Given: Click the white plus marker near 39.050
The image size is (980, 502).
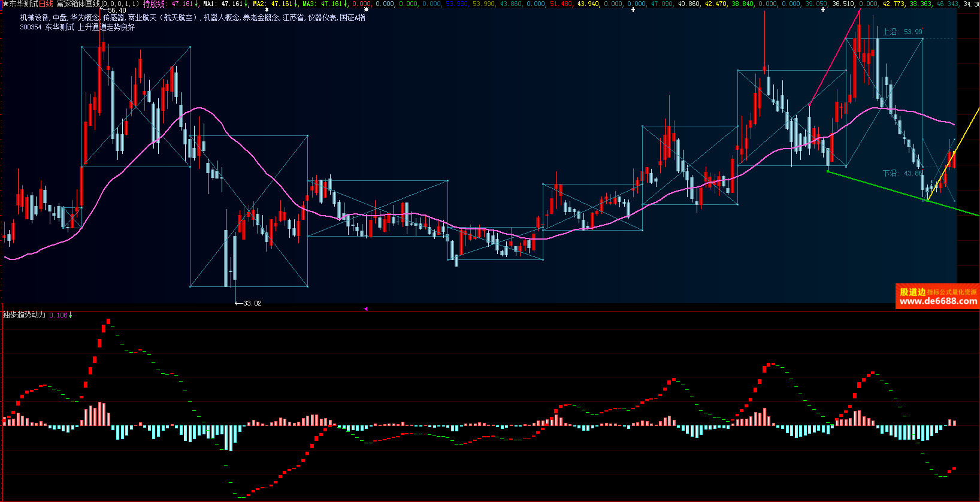Looking at the screenshot, I should [823, 10].
